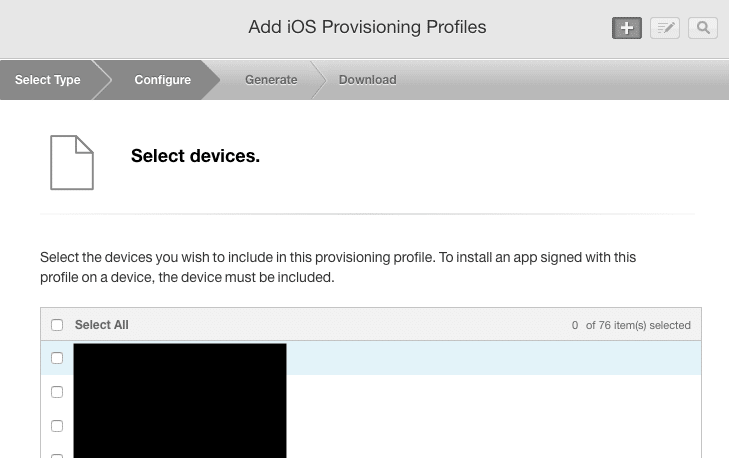729x458 pixels.
Task: Open search with the magnifier icon
Action: (x=703, y=28)
